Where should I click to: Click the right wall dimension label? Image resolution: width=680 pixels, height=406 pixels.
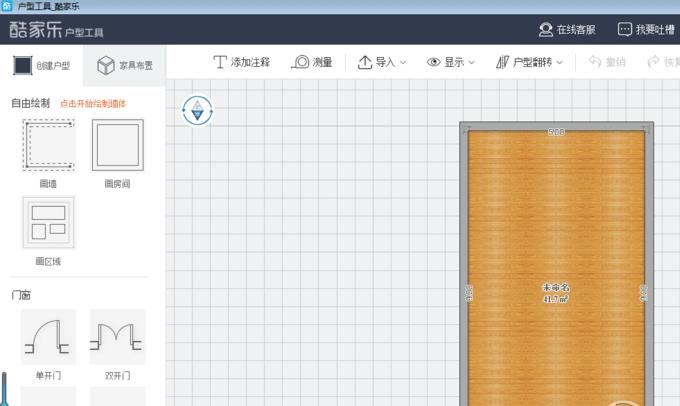pyautogui.click(x=644, y=293)
